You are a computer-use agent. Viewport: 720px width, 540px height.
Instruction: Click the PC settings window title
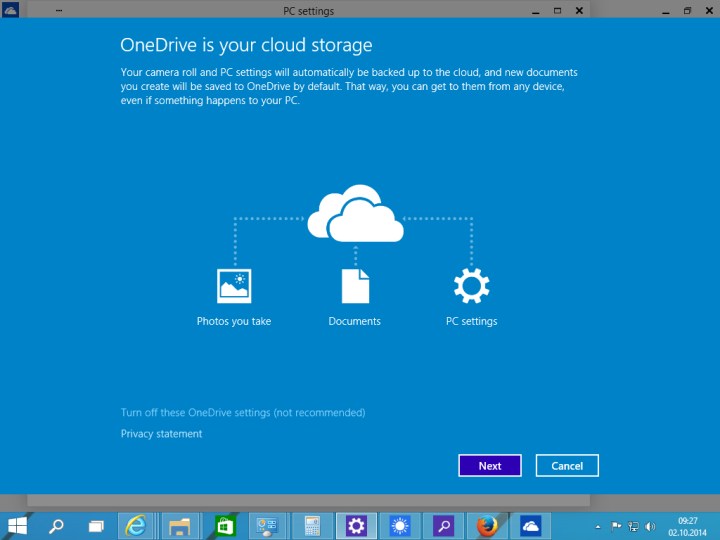[x=309, y=11]
